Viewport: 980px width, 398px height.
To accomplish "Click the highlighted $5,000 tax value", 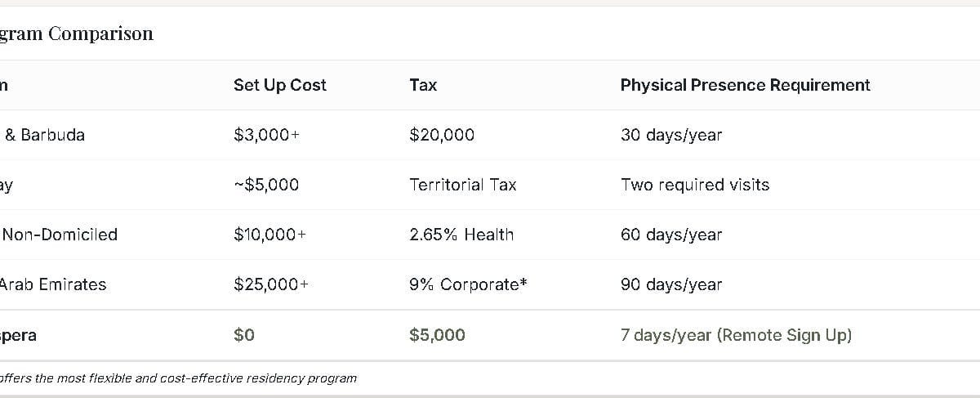I will point(437,335).
